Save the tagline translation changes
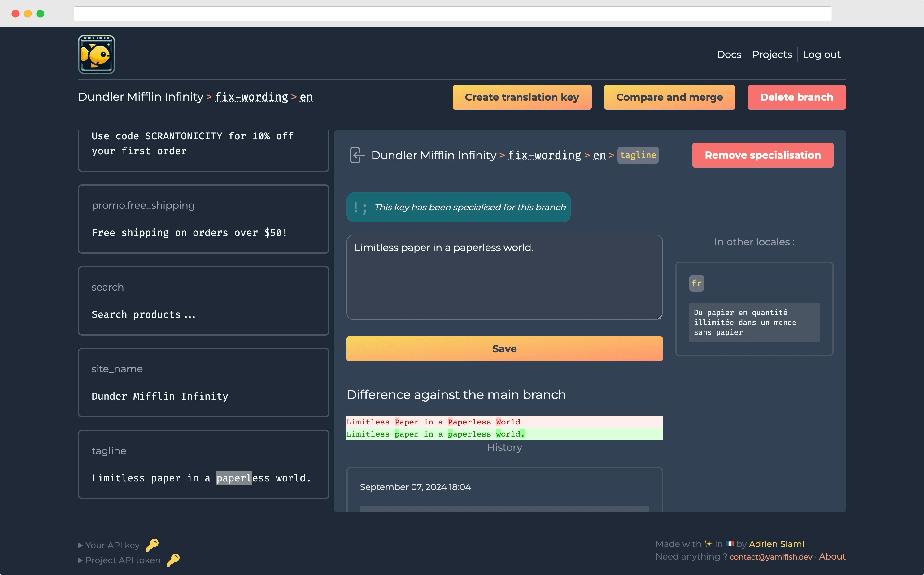 click(504, 349)
